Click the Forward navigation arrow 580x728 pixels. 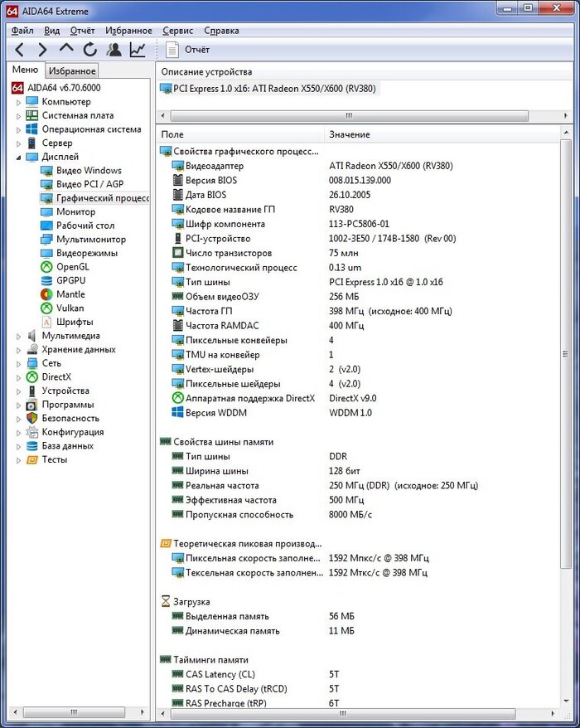(x=43, y=50)
